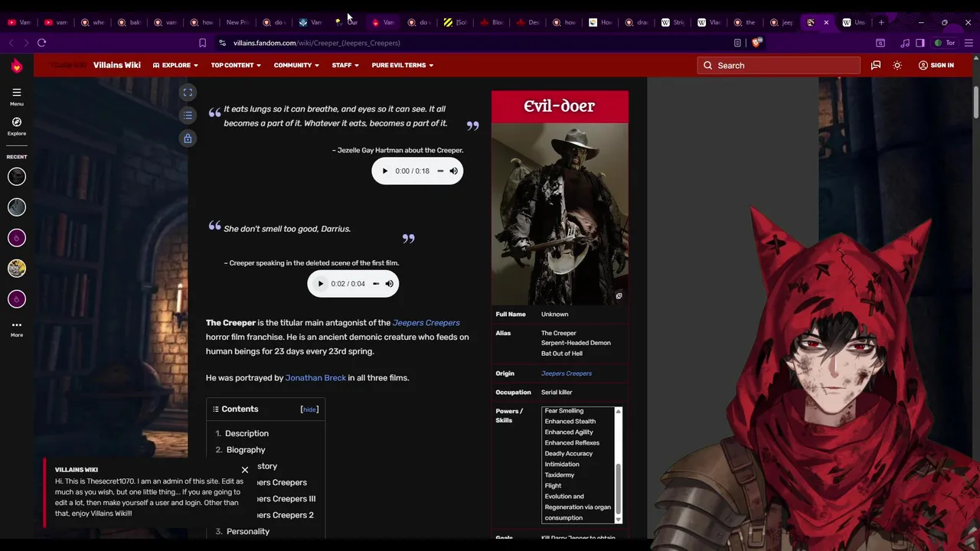Viewport: 980px width, 551px height.
Task: Enlarge infobox image via expand icon
Action: pos(619,296)
